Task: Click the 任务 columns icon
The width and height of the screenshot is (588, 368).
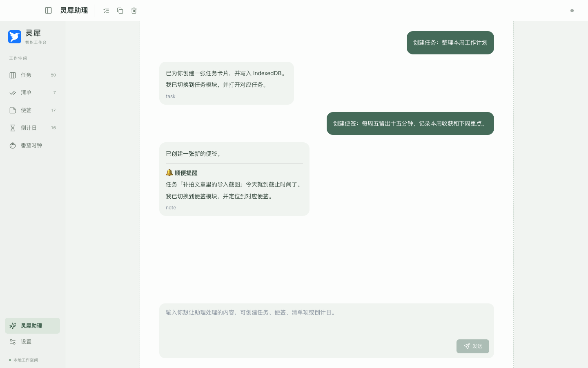Action: [x=13, y=75]
